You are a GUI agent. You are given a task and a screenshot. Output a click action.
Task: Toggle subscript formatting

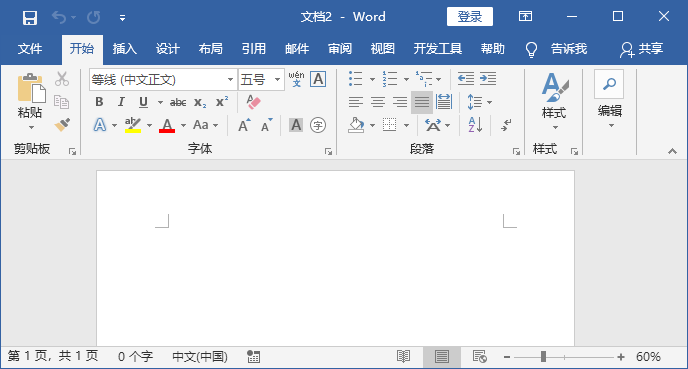[x=200, y=103]
